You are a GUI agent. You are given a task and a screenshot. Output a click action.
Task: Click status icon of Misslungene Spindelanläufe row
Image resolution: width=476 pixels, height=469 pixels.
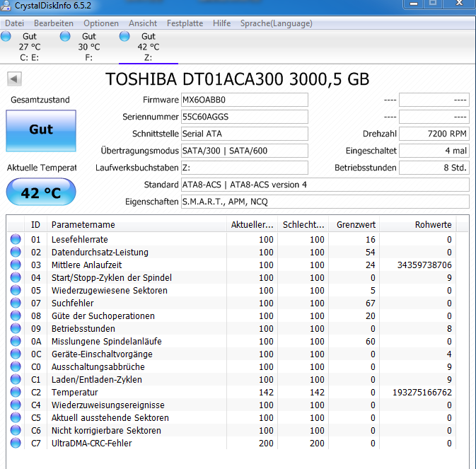pyautogui.click(x=16, y=341)
